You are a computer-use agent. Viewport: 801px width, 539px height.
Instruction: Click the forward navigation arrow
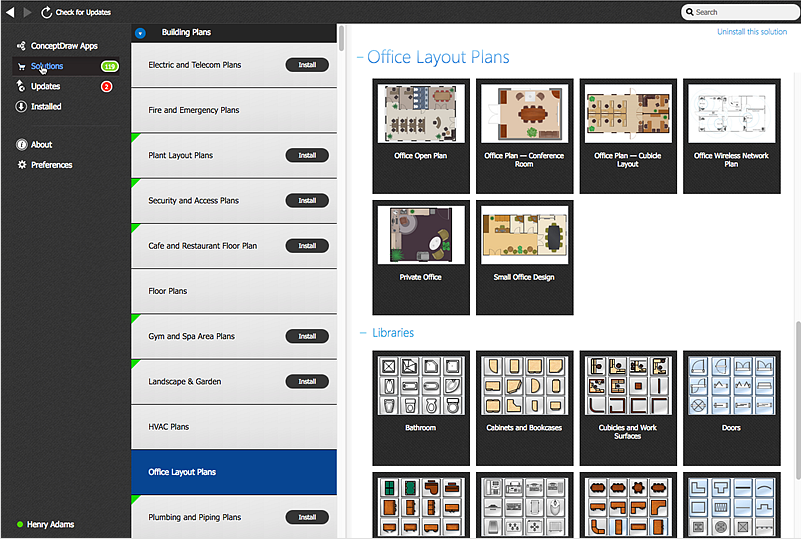pos(28,12)
